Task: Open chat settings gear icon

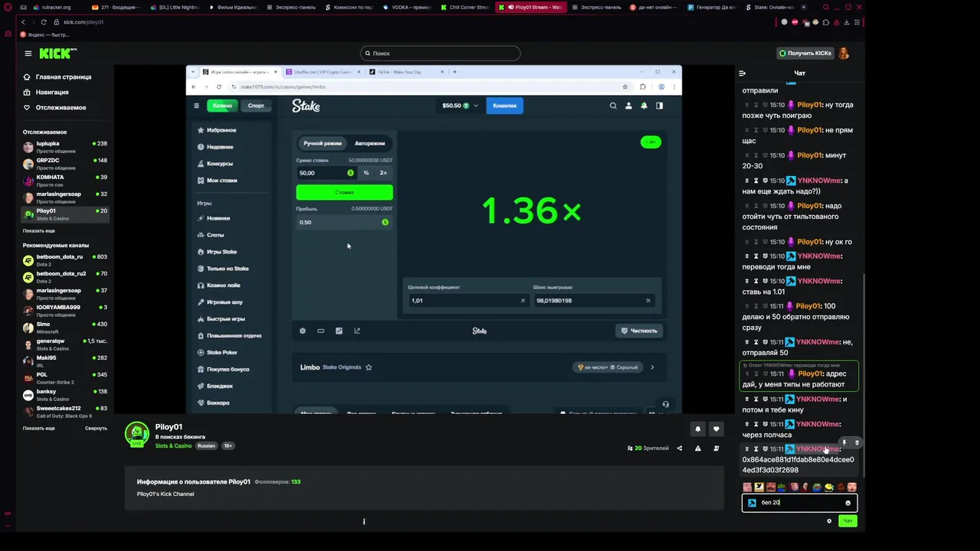Action: (x=828, y=521)
